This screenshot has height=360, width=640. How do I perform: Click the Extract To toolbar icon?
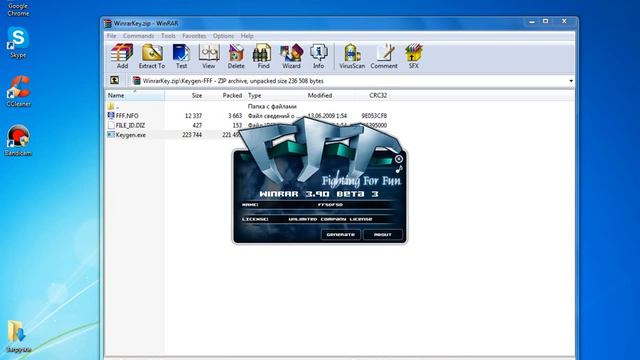coord(152,56)
